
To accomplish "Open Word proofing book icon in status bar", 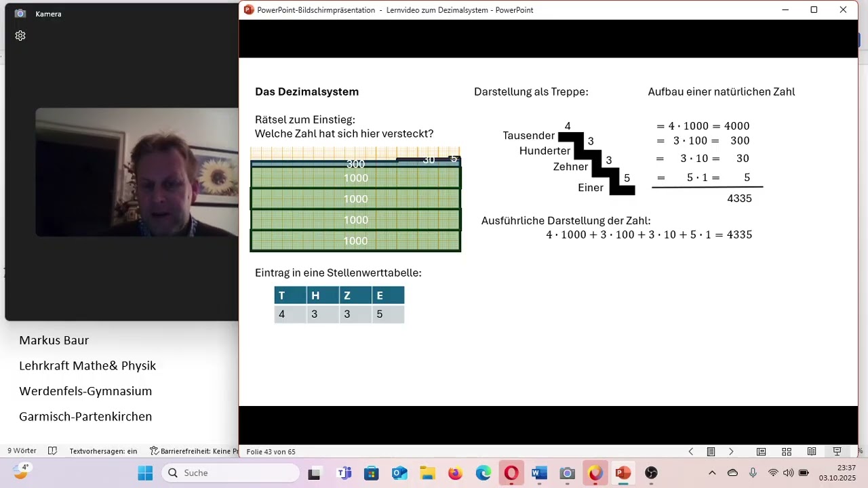I will click(x=53, y=451).
